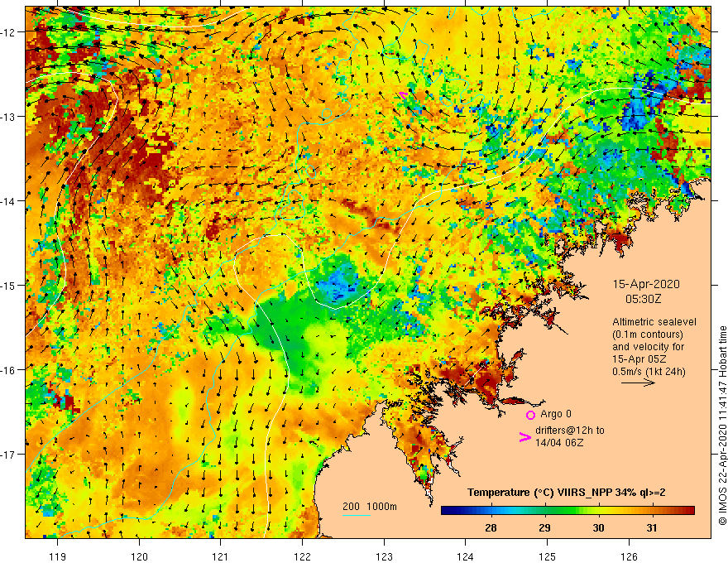Viewport: 728px width, 563px height.
Task: Click the cyan bathymetry line legend sample
Action: click(356, 515)
